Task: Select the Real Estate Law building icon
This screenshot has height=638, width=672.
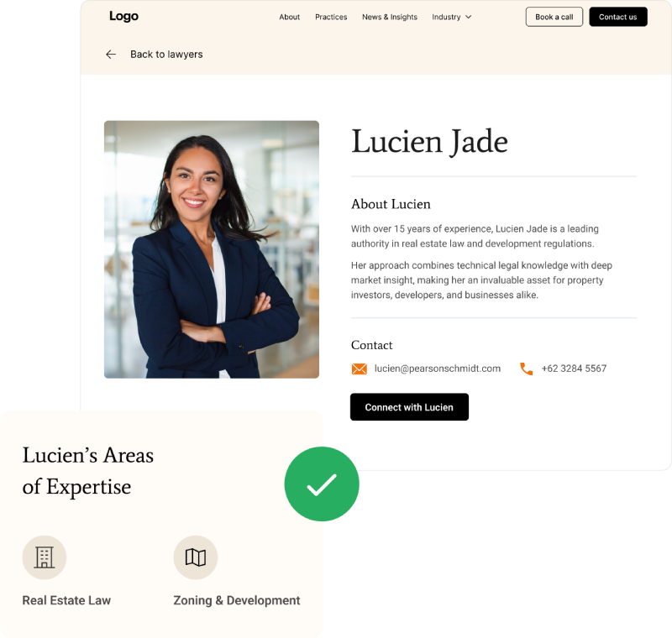Action: click(x=45, y=557)
